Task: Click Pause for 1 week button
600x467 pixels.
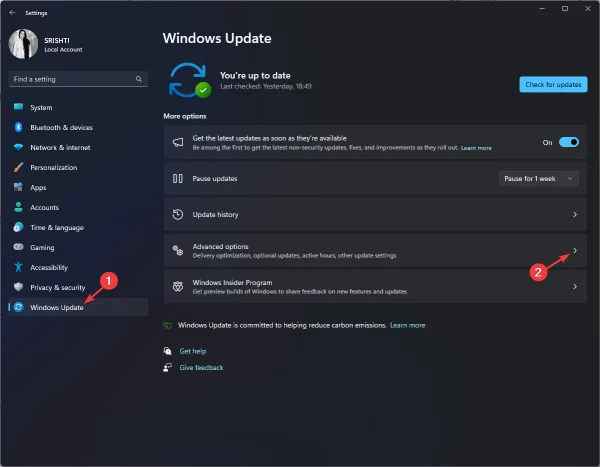Action: pyautogui.click(x=530, y=178)
